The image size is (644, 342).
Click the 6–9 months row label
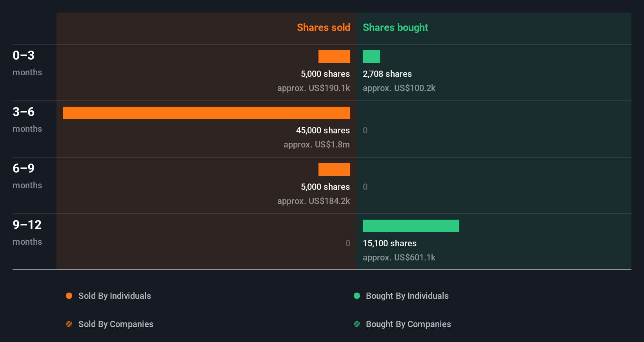point(27,176)
